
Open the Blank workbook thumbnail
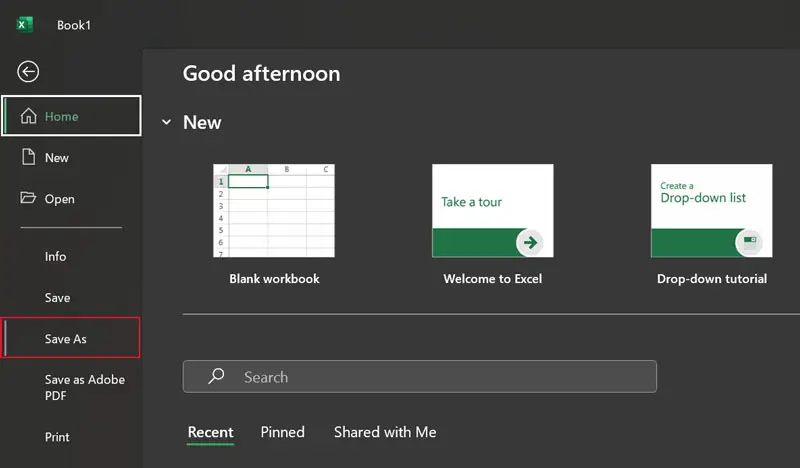tap(274, 210)
